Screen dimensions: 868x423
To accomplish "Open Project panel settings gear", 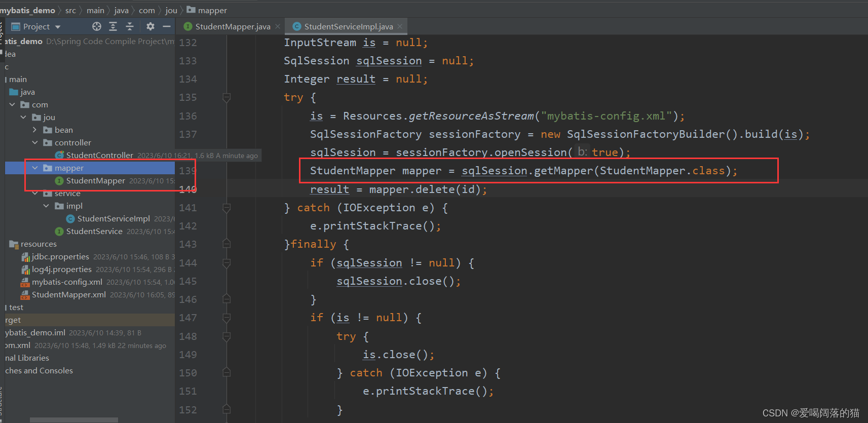I will [150, 26].
